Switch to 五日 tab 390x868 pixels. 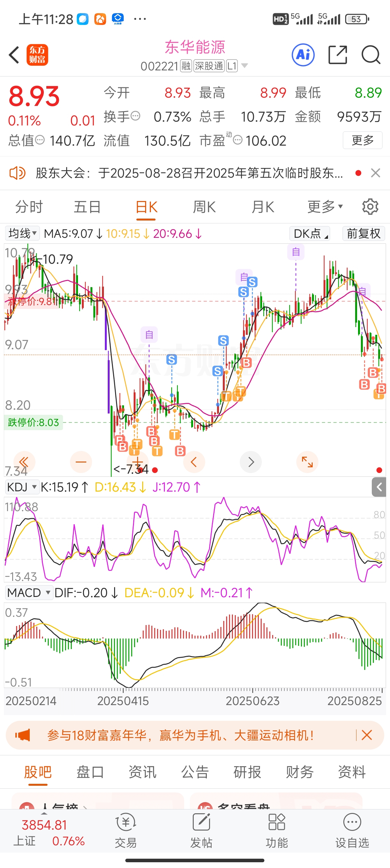click(88, 206)
